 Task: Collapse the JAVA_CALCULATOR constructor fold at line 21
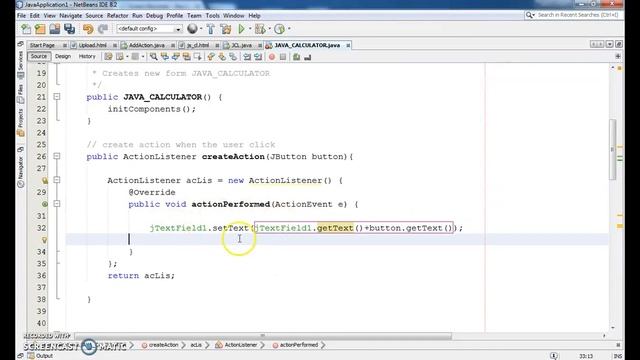pos(57,97)
